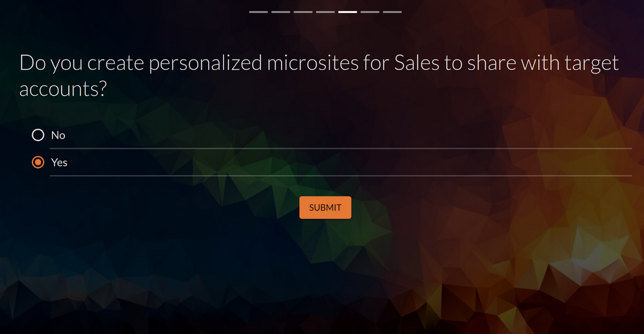Click the question heading about personalized microsites
The image size is (644, 334).
click(x=319, y=76)
